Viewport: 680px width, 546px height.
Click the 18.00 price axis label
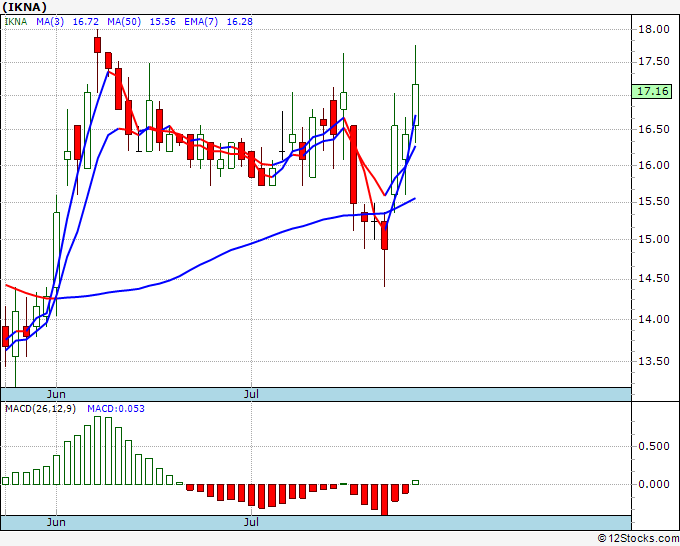click(654, 29)
